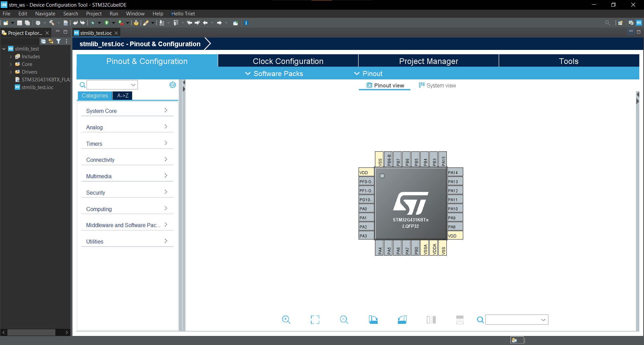Select the Categories view toggle
Screen dimensions: 644x345
pos(95,95)
